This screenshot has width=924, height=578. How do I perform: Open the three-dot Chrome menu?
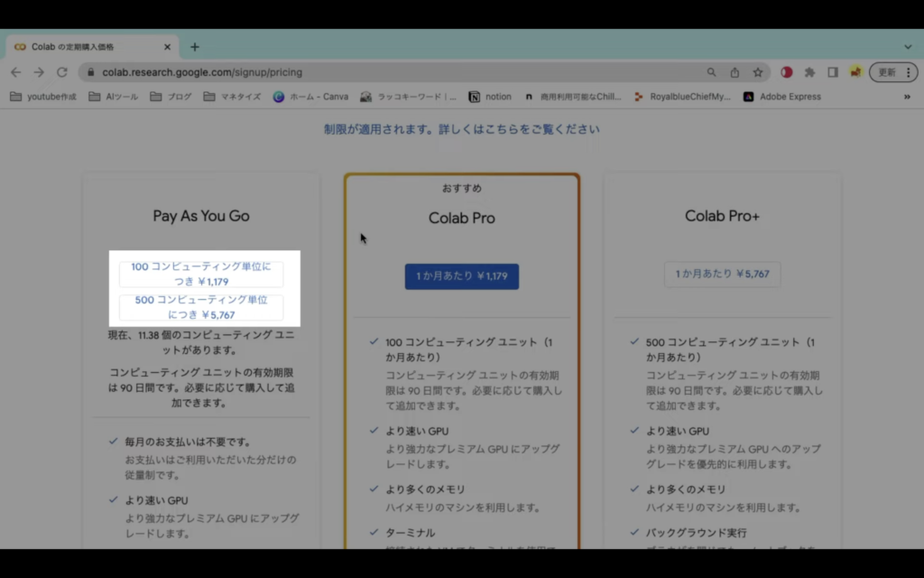tap(910, 72)
